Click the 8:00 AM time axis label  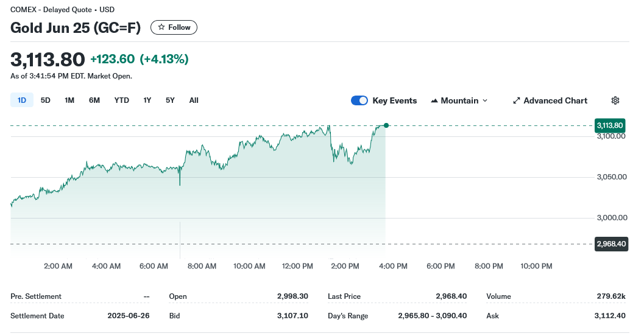(x=202, y=266)
